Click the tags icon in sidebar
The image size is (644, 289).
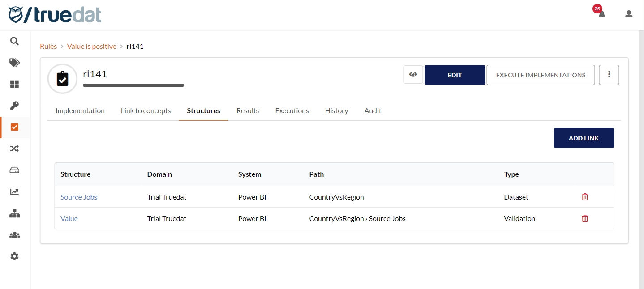[x=14, y=63]
